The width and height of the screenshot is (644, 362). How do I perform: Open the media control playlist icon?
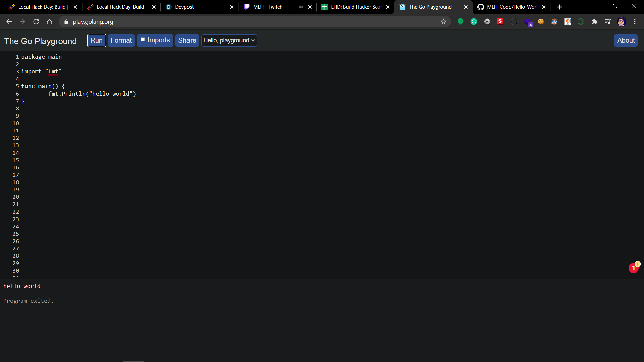[x=608, y=22]
